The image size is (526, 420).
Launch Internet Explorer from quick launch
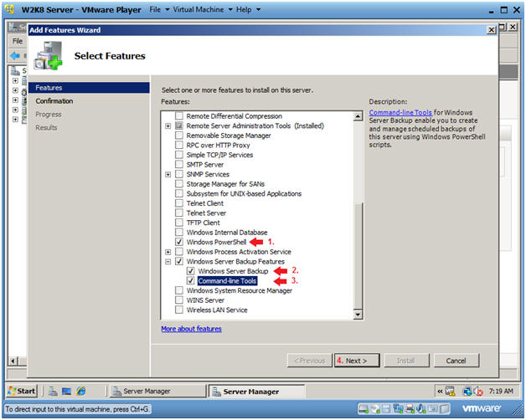(81, 391)
